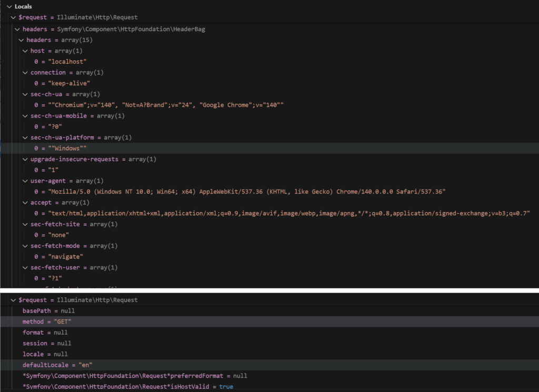This screenshot has height=392, width=539.
Task: Click the connection = array(1) label
Action: click(x=67, y=73)
